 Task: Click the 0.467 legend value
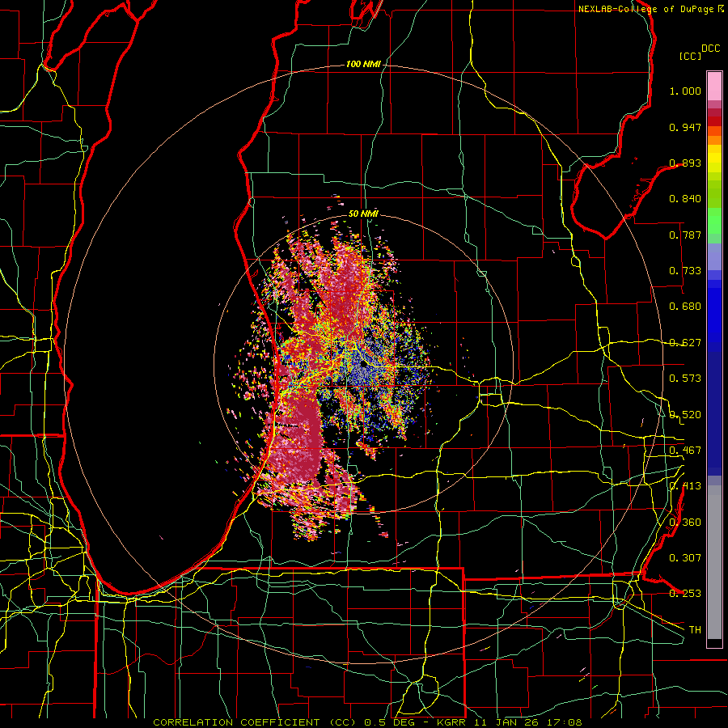[x=685, y=451]
